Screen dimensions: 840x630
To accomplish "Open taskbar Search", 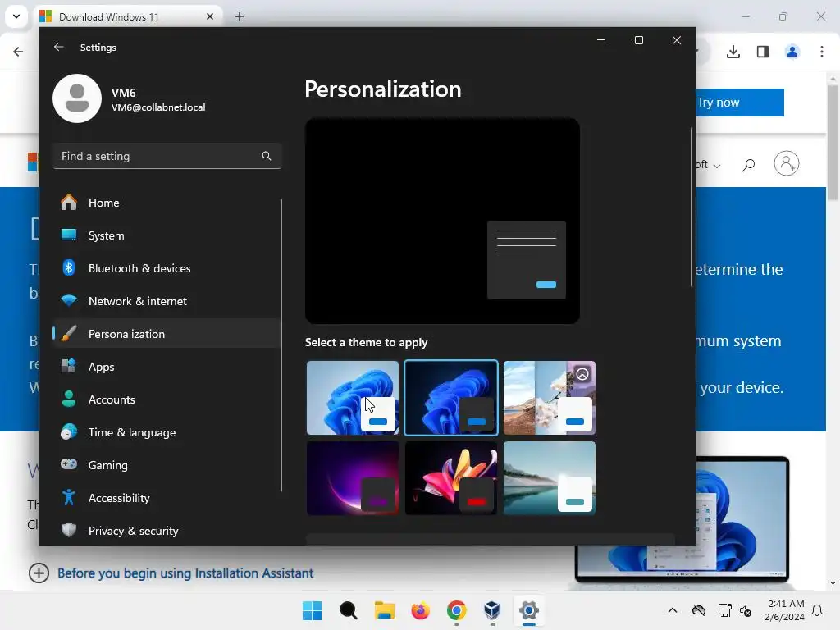I will (x=348, y=610).
